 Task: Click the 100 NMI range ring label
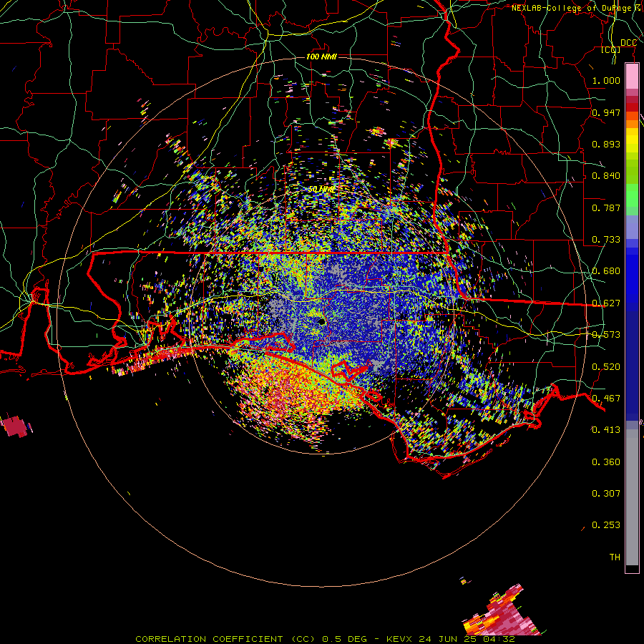click(321, 57)
